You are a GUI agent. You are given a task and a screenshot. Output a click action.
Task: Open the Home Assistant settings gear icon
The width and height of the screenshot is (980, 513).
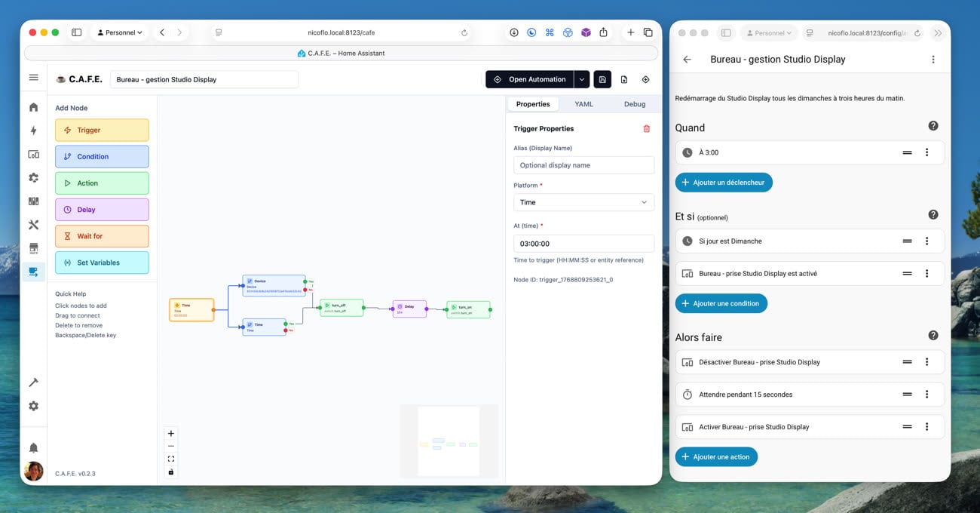pos(33,406)
